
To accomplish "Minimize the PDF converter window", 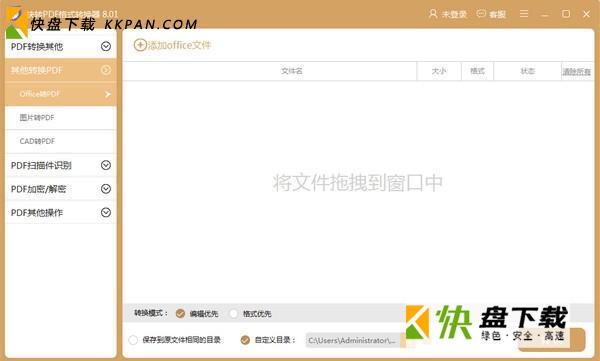I will (x=545, y=15).
